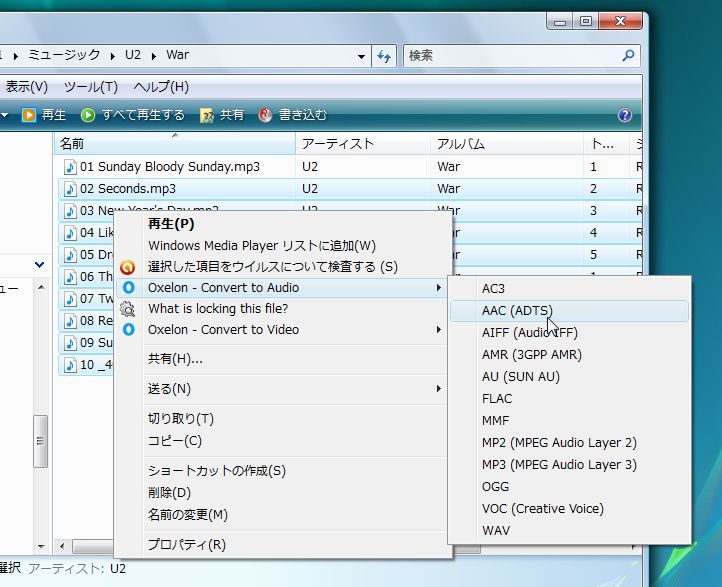Viewport: 722px width, 587px height.
Task: Click the music file icon for 01 Sunday Bloody Sunday
Action: click(70, 167)
